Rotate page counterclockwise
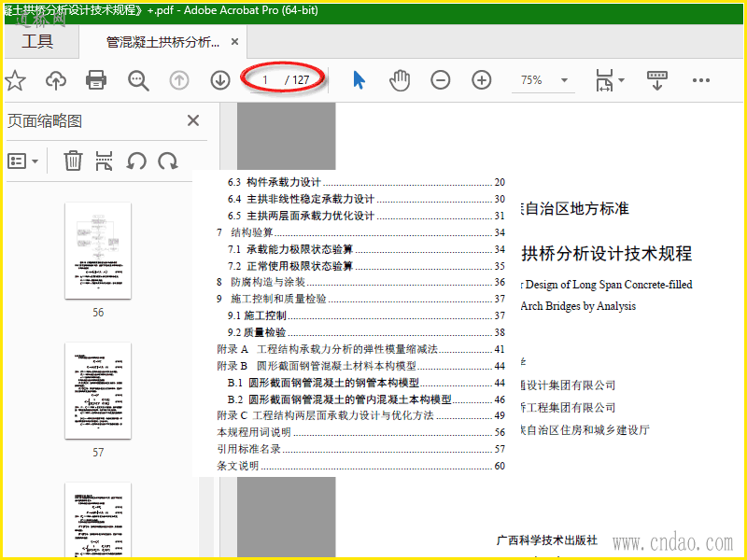This screenshot has width=747, height=560. 136,161
